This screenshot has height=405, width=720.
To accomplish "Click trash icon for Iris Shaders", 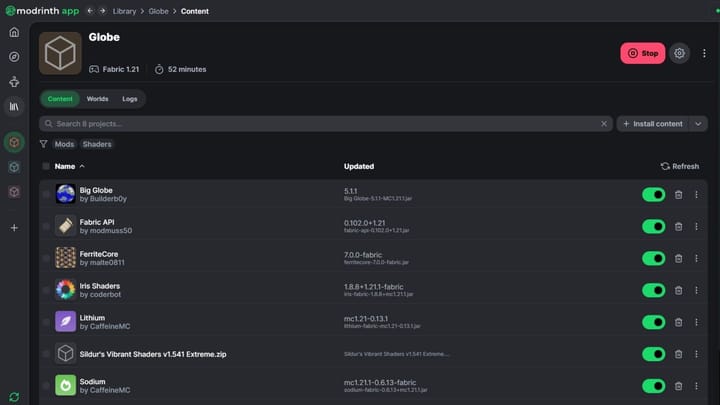I will (x=678, y=290).
